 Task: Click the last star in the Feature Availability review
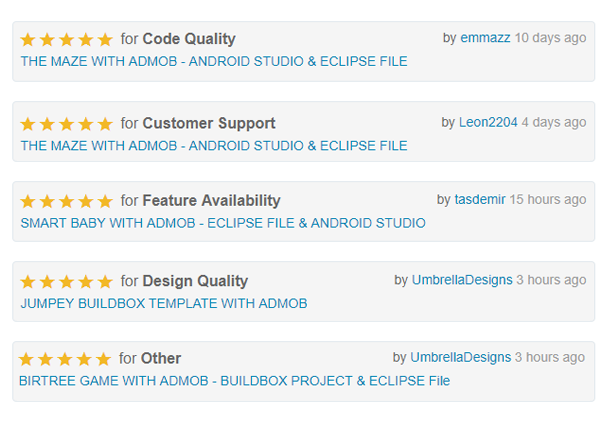tap(104, 201)
